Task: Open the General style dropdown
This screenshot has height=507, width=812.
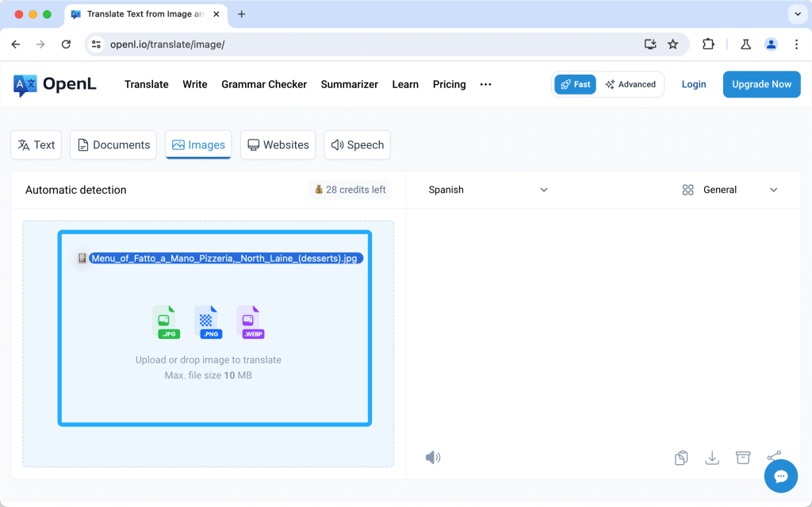Action: tap(730, 190)
